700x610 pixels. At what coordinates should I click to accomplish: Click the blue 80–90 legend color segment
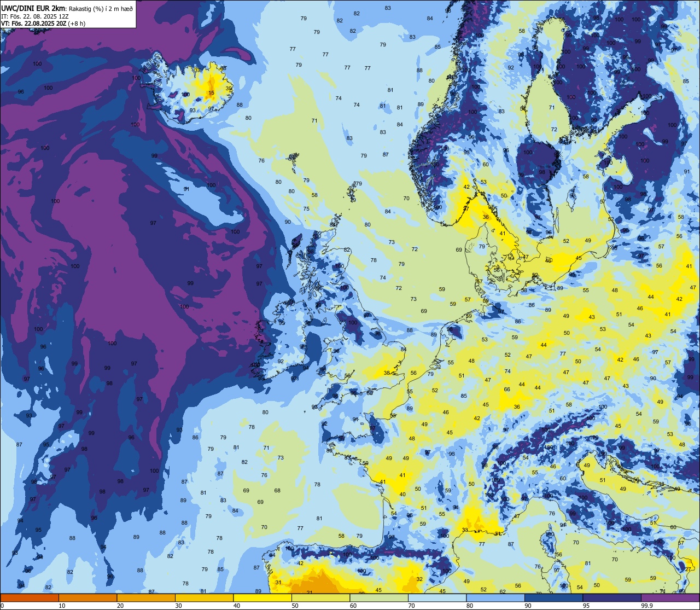pyautogui.click(x=495, y=597)
